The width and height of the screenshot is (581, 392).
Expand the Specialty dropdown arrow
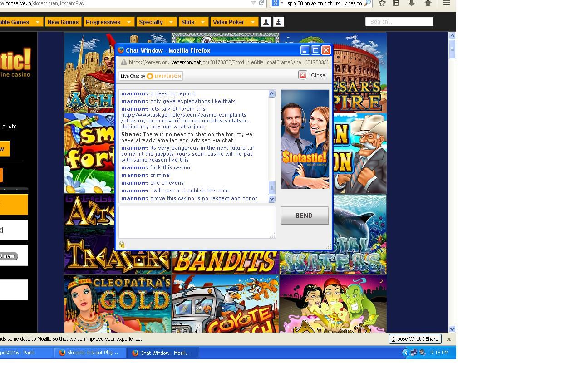171,22
